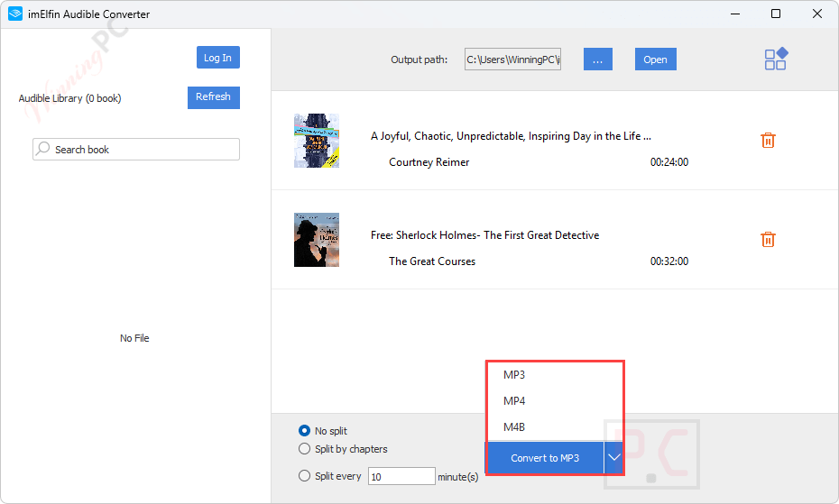
Task: Open the Sherlock Holmes cover thumbnail
Action: coord(317,240)
